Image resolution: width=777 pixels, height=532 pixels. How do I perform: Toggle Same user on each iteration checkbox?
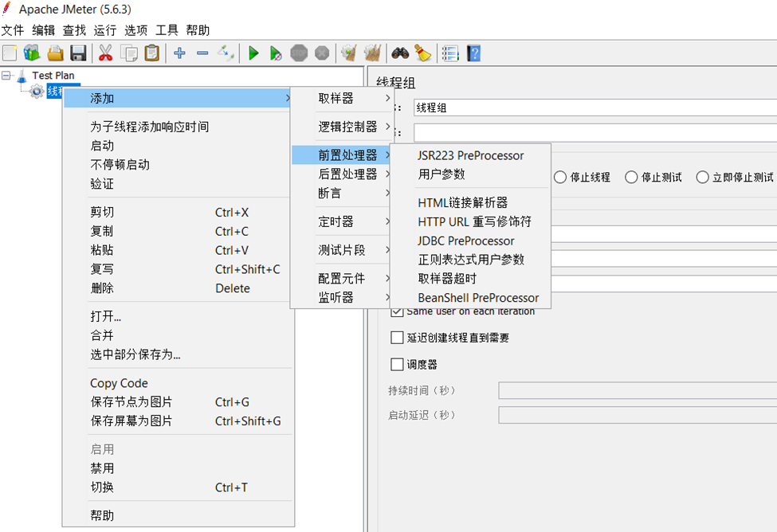397,311
